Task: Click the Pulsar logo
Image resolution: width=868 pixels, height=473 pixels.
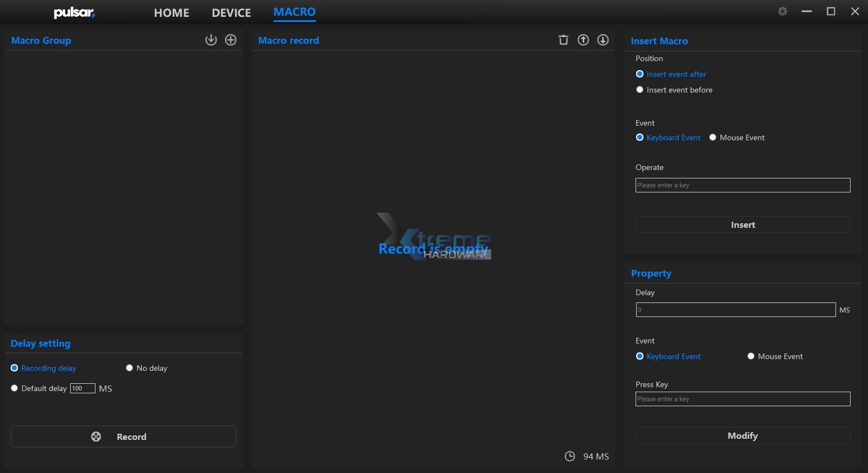Action: [x=74, y=12]
